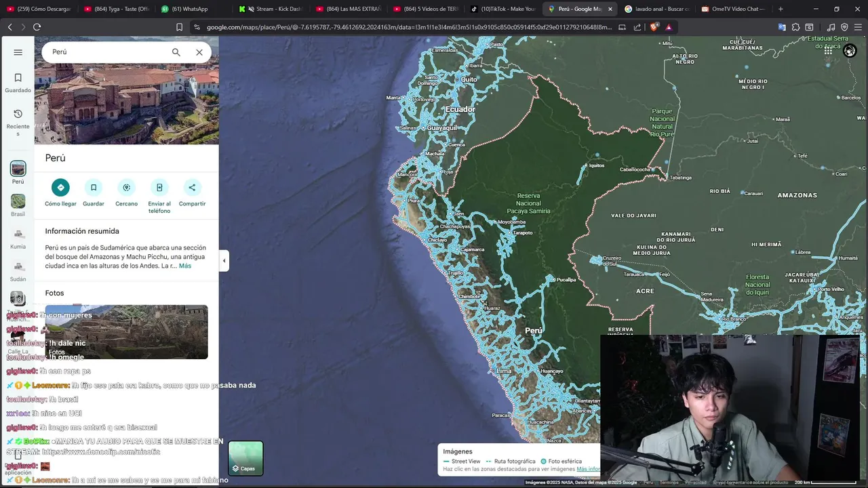Clear the Perú search box
868x488 pixels.
coord(199,52)
